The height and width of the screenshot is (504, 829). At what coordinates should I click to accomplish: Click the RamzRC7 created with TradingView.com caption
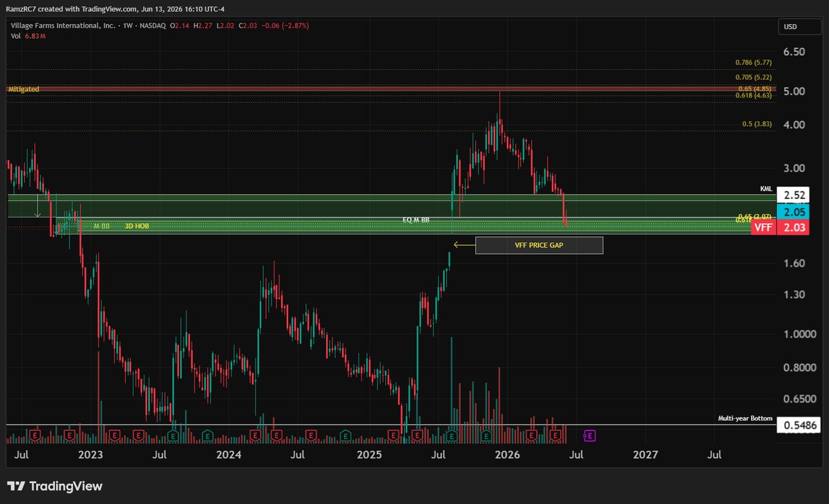pyautogui.click(x=115, y=8)
